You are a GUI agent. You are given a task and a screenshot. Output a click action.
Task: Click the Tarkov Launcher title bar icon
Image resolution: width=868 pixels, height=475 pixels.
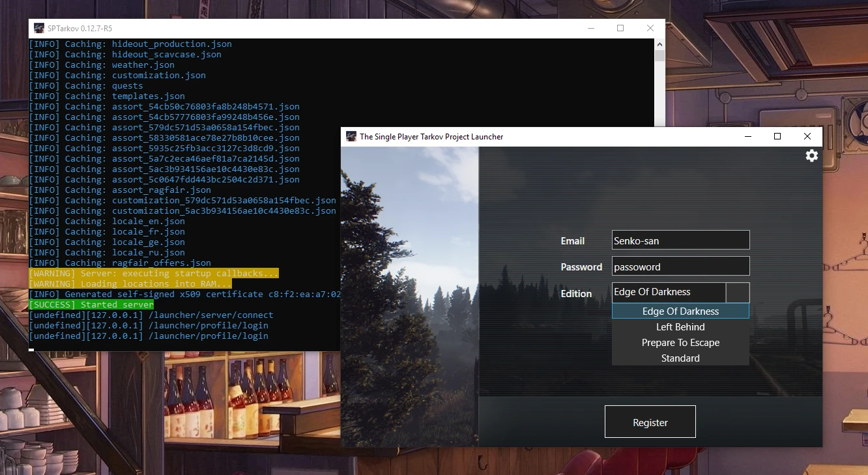(x=351, y=136)
